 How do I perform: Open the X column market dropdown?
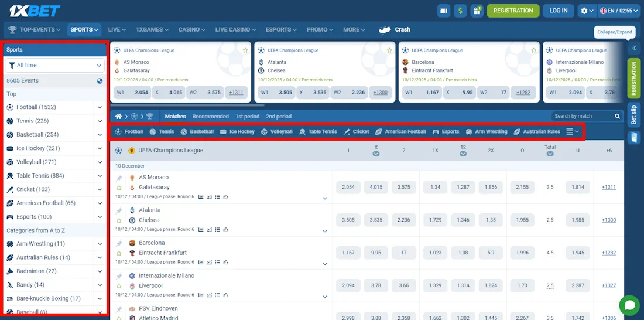pyautogui.click(x=376, y=154)
